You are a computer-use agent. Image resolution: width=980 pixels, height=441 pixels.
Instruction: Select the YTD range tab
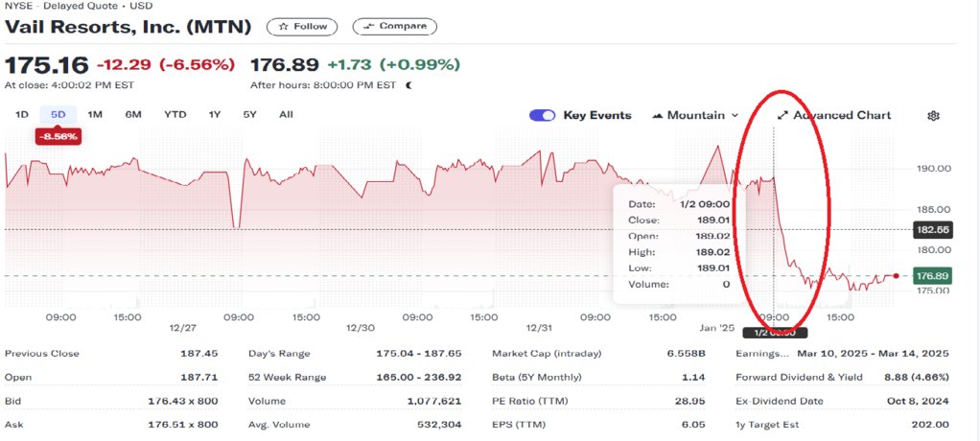175,114
